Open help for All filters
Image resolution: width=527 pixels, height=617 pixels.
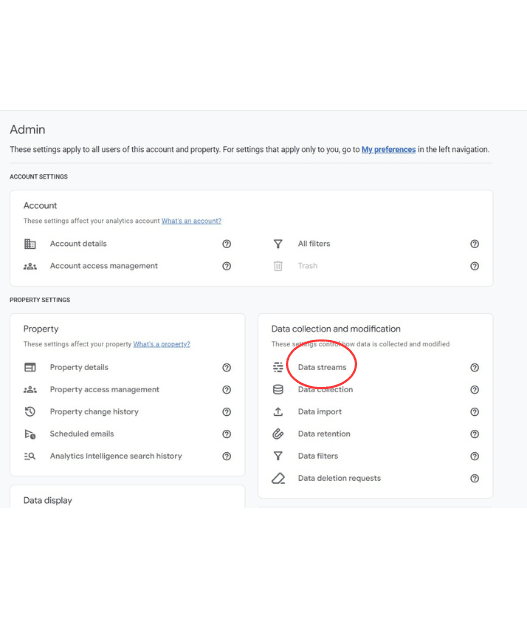(475, 244)
